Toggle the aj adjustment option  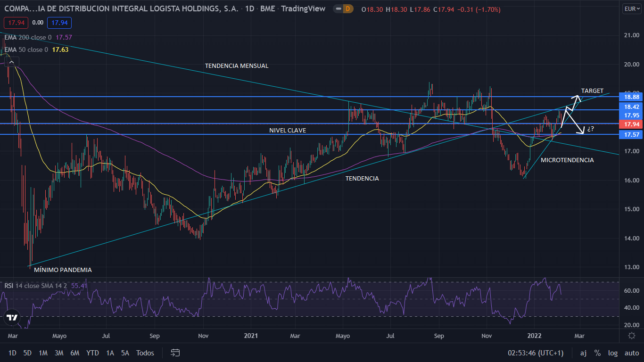583,353
